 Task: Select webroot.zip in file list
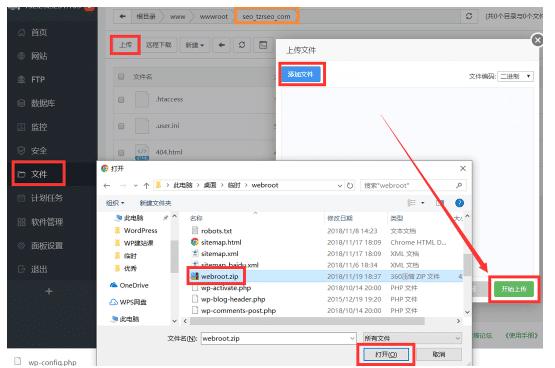click(x=219, y=276)
